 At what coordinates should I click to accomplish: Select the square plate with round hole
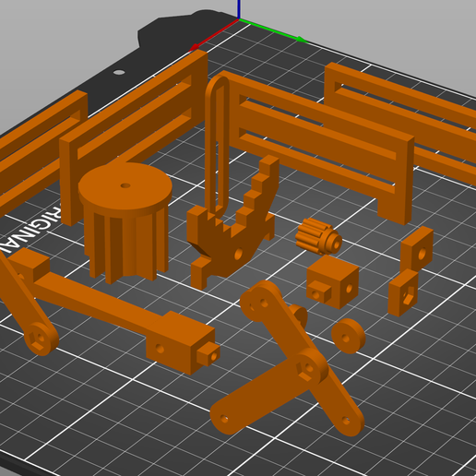[417, 249]
